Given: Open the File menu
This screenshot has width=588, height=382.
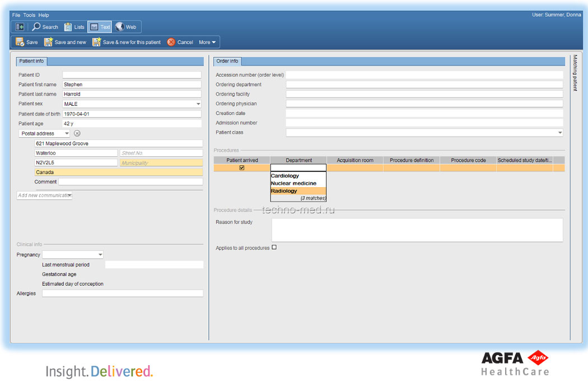Looking at the screenshot, I should point(16,15).
